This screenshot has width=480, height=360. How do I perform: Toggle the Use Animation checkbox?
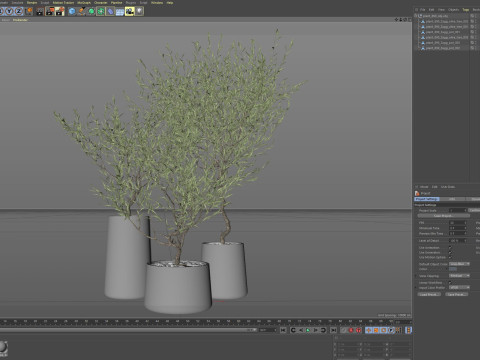pyautogui.click(x=450, y=248)
